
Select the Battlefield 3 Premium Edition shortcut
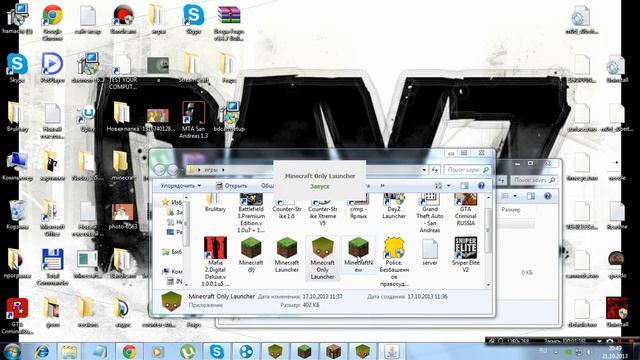(x=251, y=214)
